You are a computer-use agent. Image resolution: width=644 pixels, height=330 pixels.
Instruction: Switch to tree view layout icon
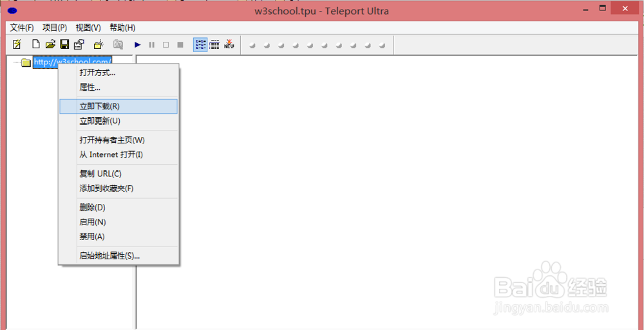[200, 45]
